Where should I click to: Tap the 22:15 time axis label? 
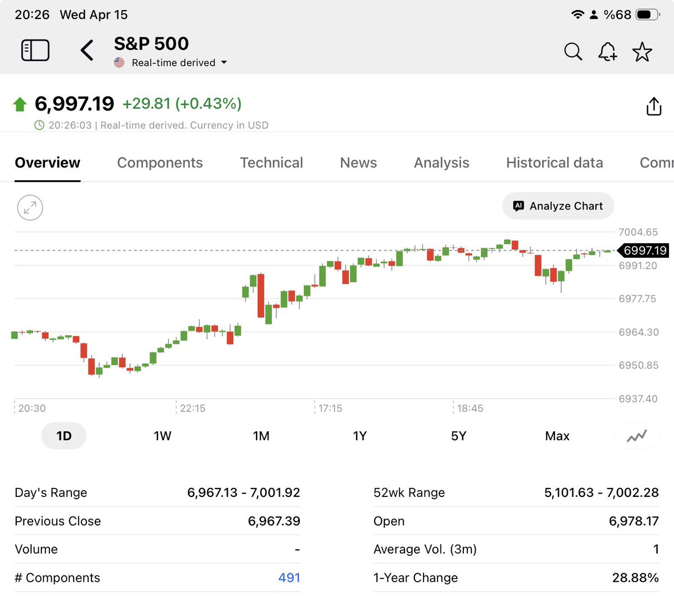click(x=193, y=408)
